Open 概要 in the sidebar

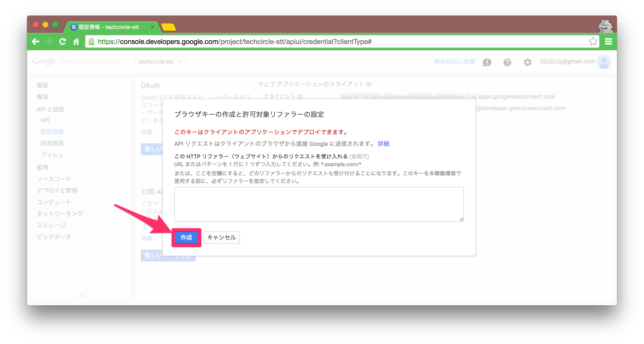pyautogui.click(x=42, y=85)
